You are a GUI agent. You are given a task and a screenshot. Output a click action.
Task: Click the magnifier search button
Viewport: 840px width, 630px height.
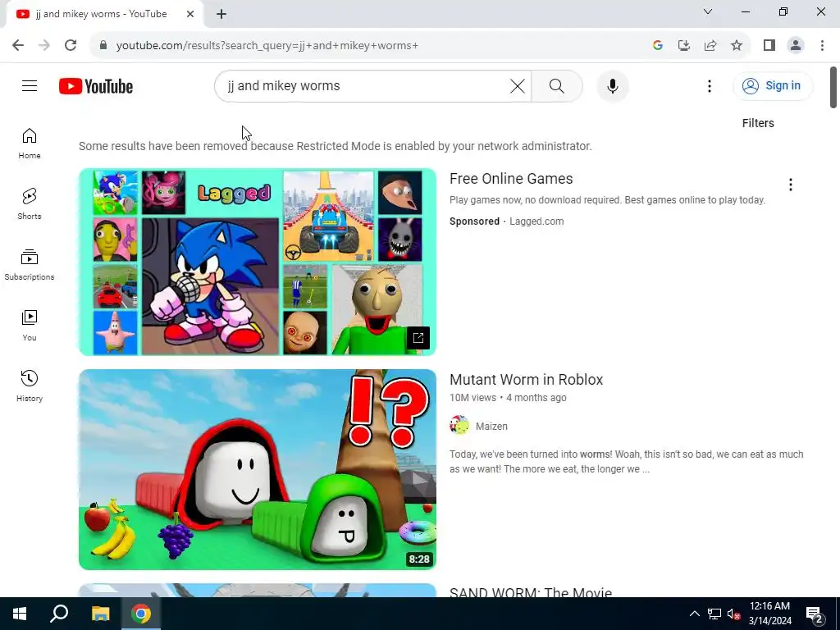[557, 85]
